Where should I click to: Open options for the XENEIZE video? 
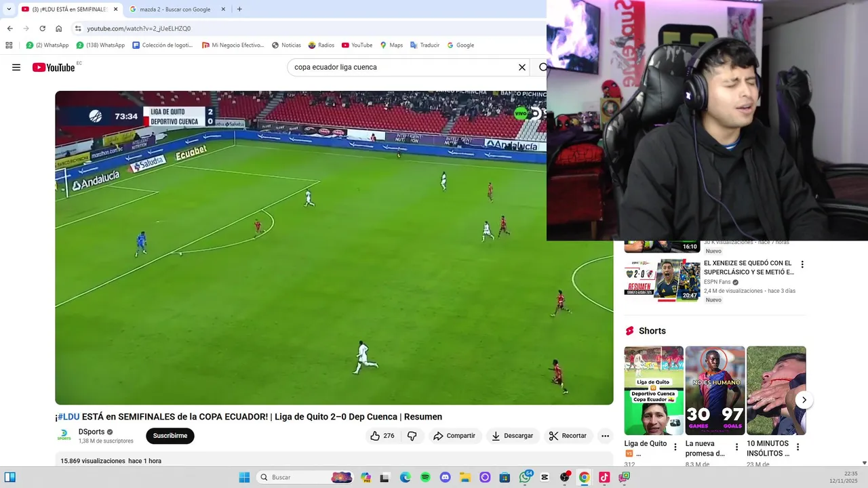click(802, 264)
